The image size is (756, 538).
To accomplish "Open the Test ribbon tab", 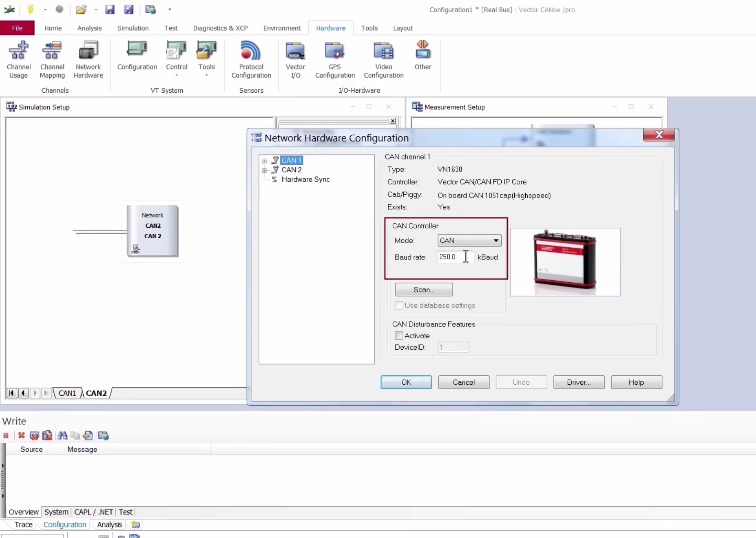I will coord(170,28).
